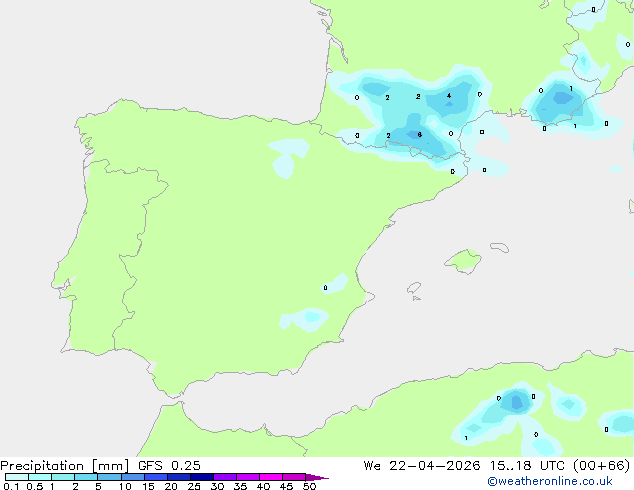The height and width of the screenshot is (490, 634).
Task: Click the legend value label '25'
Action: [x=194, y=486]
